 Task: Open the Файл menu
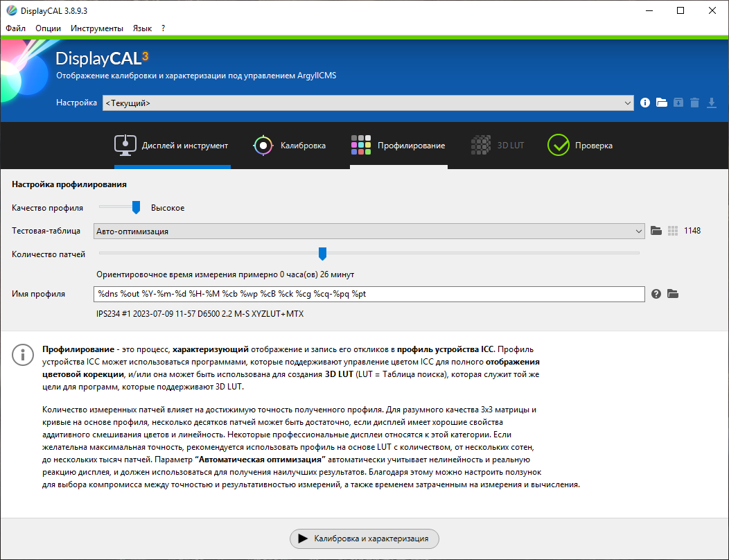16,28
